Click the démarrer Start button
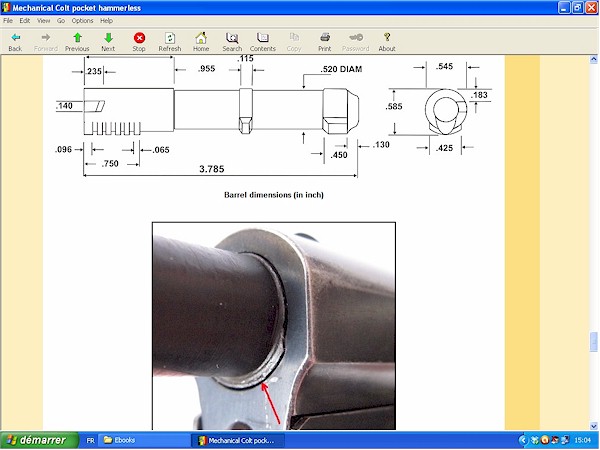This screenshot has height=450, width=600. click(39, 440)
